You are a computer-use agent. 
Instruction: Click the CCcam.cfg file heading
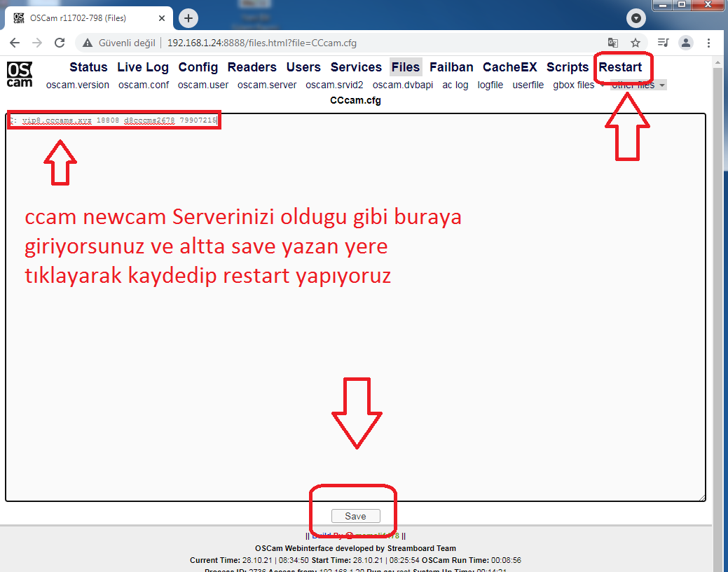(355, 100)
